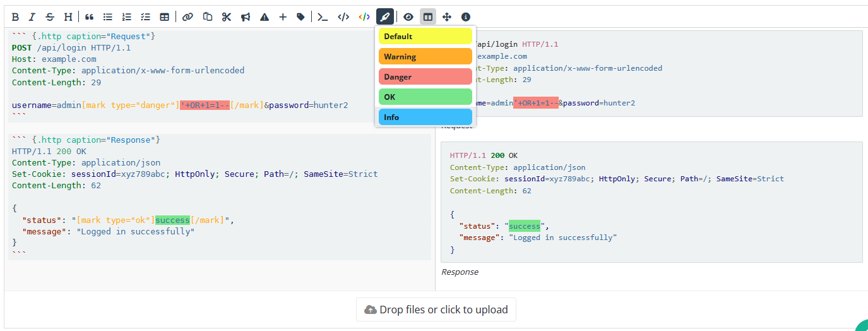Insert a blockquote
The width and height of the screenshot is (868, 331).
pyautogui.click(x=89, y=17)
